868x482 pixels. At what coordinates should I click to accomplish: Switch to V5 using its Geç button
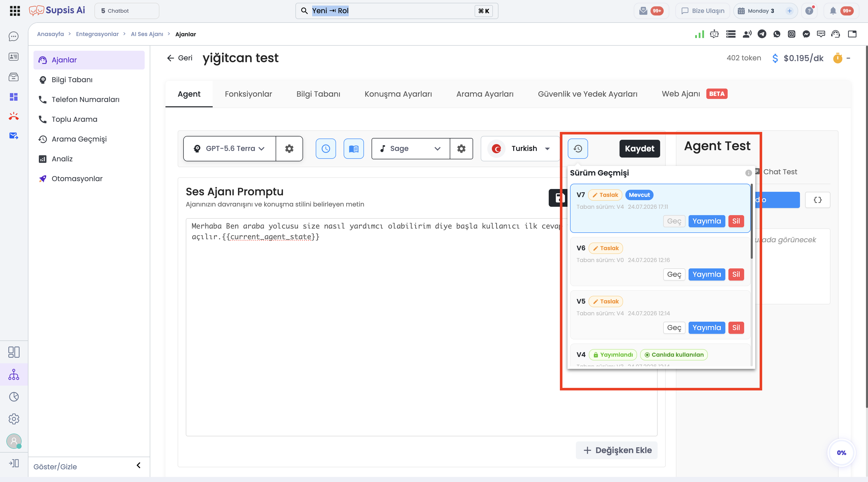[674, 328]
